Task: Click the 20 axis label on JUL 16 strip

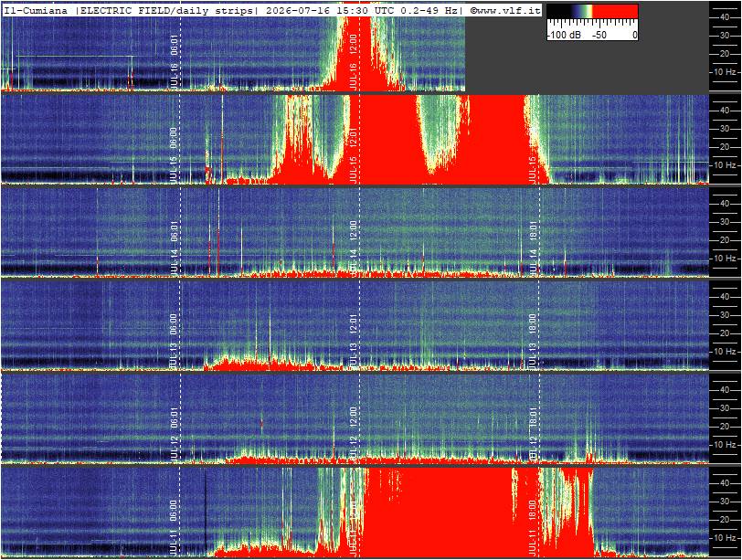Action: [725, 54]
